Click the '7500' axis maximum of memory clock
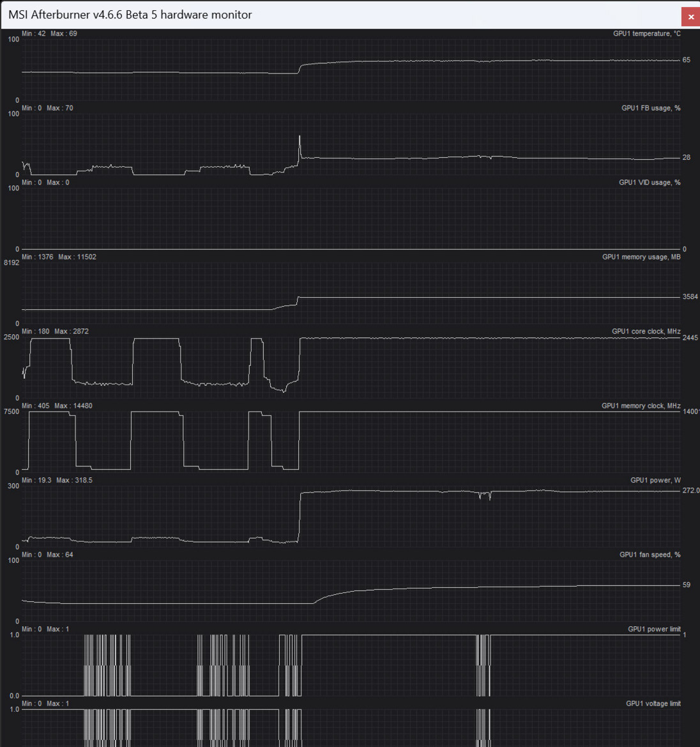The width and height of the screenshot is (700, 747). click(x=11, y=412)
